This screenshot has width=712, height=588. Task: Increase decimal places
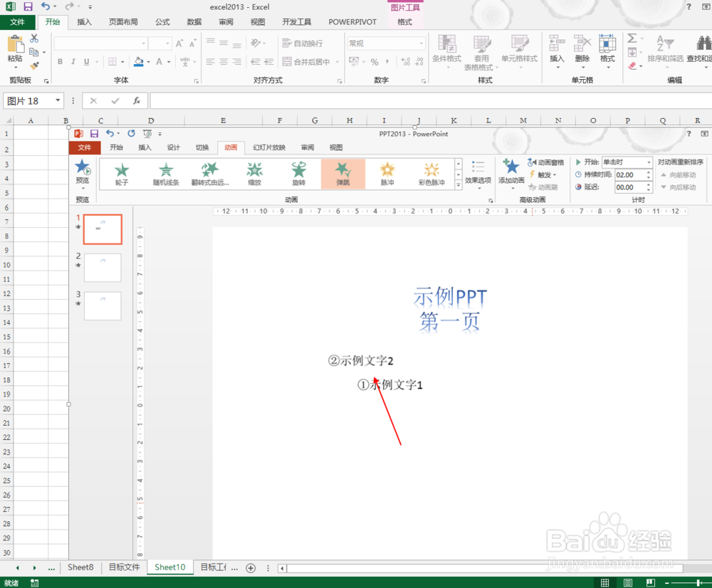[406, 62]
